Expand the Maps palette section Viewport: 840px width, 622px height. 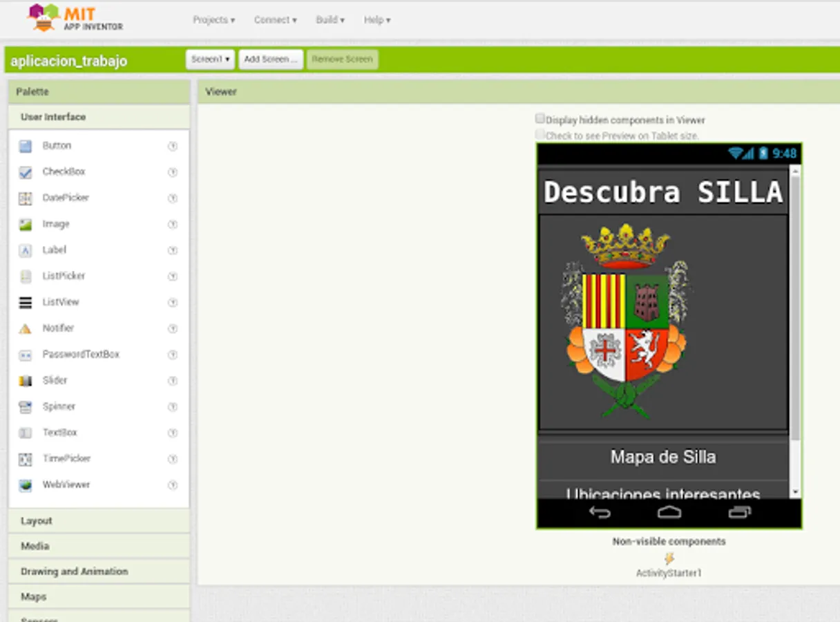99,596
